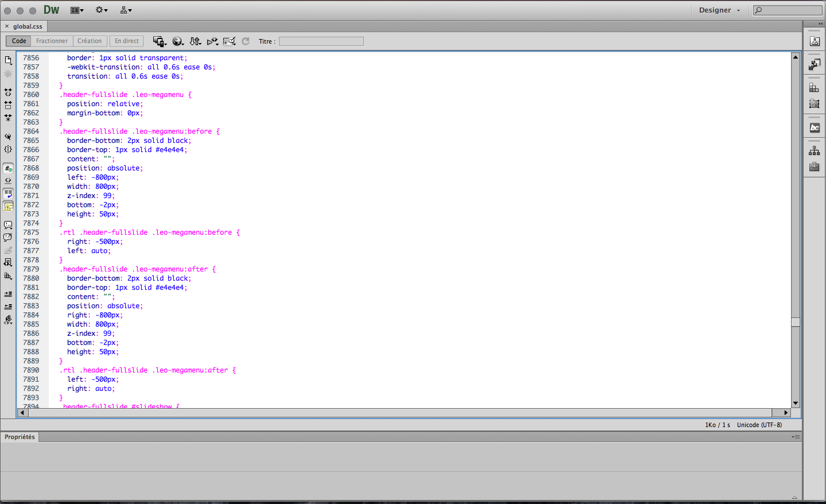Screen dimensions: 826x504
Task: Toggle line numbers in coding toolbar
Action: coord(8,168)
